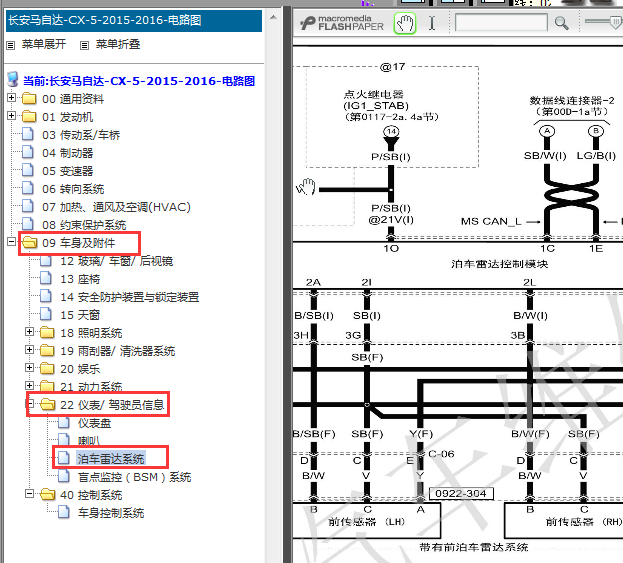Image resolution: width=623 pixels, height=563 pixels.
Task: Click in the FlashPaper search text field
Action: [501, 23]
